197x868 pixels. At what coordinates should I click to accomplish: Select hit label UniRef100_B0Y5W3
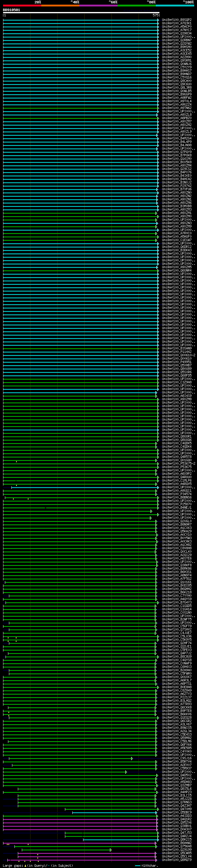click(x=177, y=538)
